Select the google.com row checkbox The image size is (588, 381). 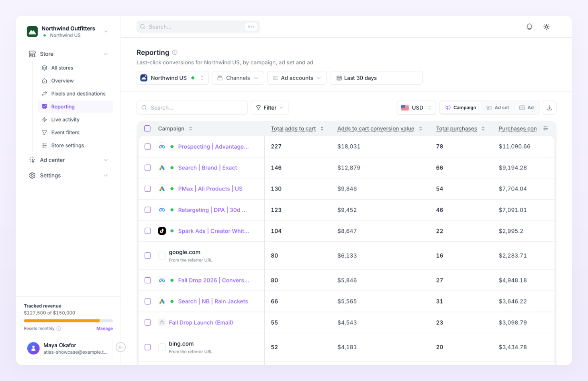148,256
